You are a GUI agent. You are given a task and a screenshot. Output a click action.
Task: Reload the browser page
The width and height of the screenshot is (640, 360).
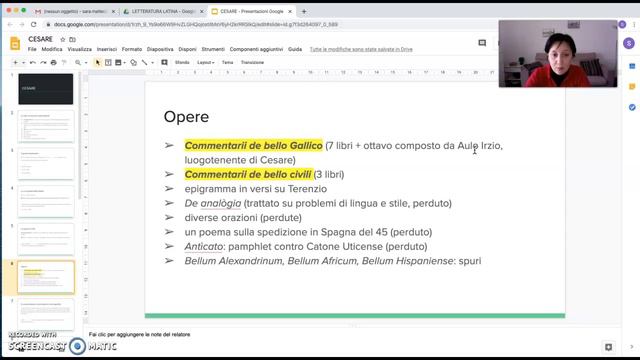(34, 24)
